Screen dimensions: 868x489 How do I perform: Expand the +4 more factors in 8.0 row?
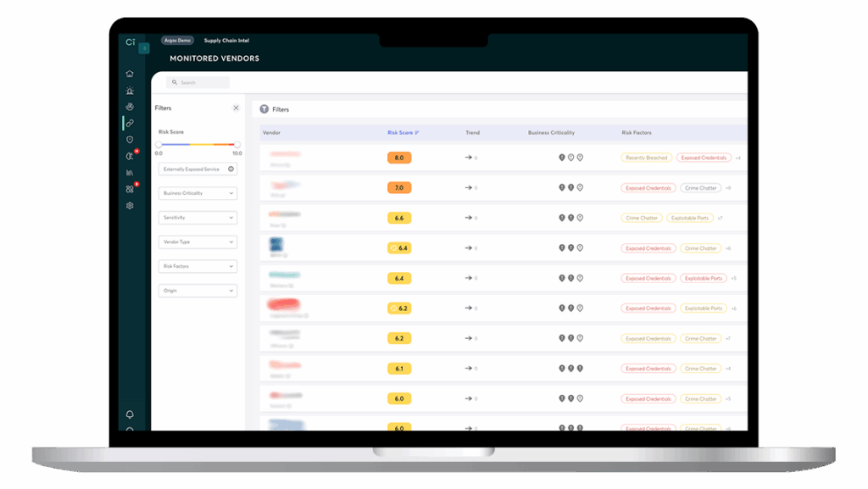(x=738, y=158)
